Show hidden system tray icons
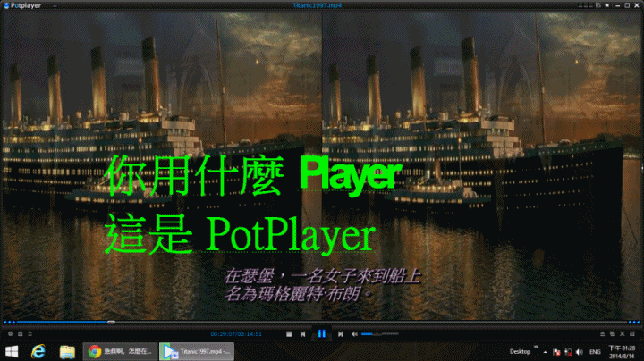This screenshot has width=644, height=361. (545, 352)
